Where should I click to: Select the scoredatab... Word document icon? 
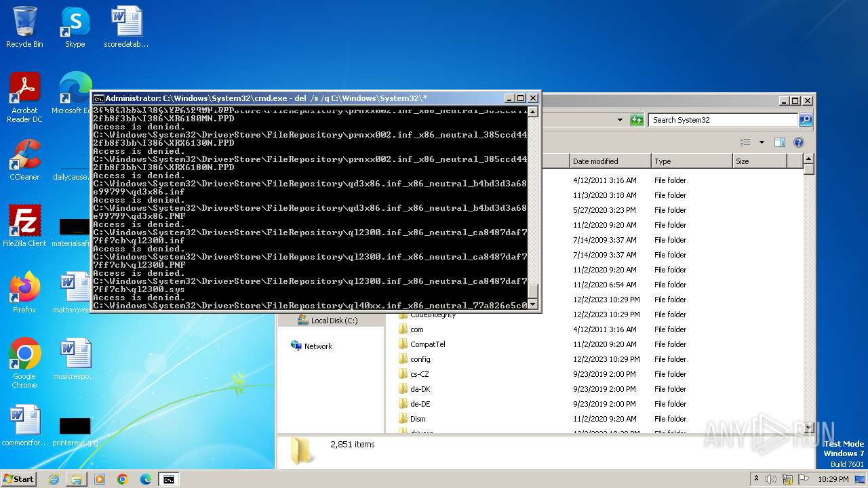click(x=126, y=27)
